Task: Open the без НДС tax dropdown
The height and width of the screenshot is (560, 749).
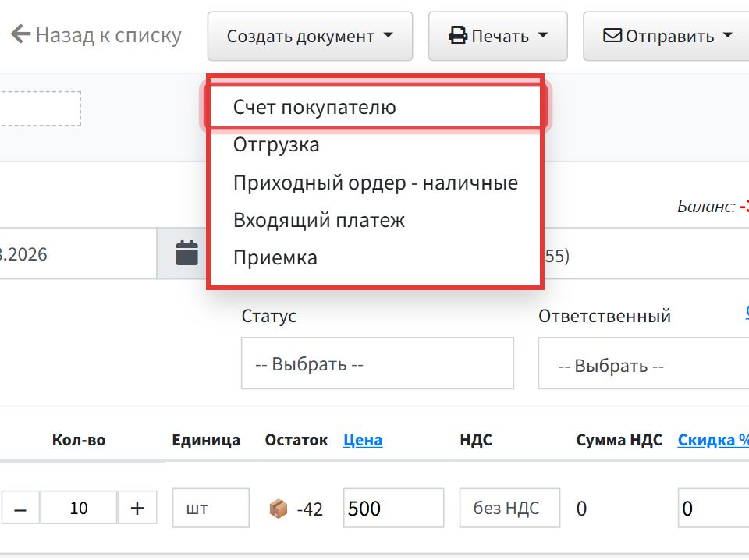Action: [x=509, y=508]
